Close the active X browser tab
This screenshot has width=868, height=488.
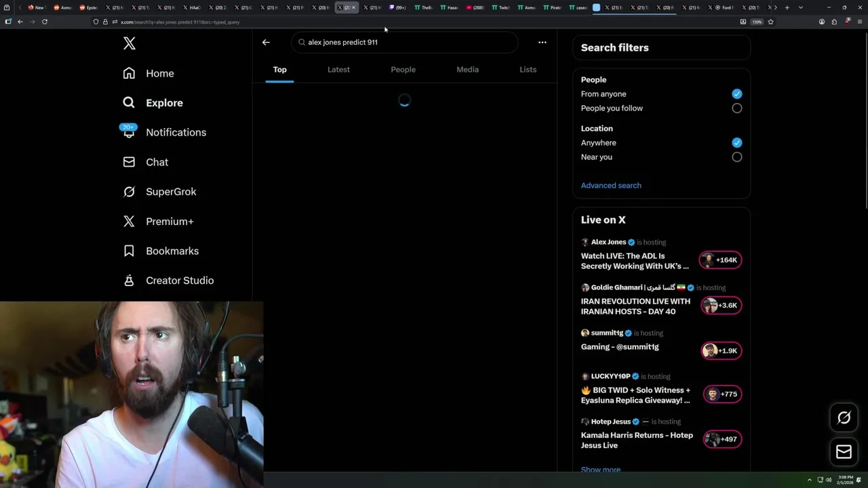coord(353,7)
